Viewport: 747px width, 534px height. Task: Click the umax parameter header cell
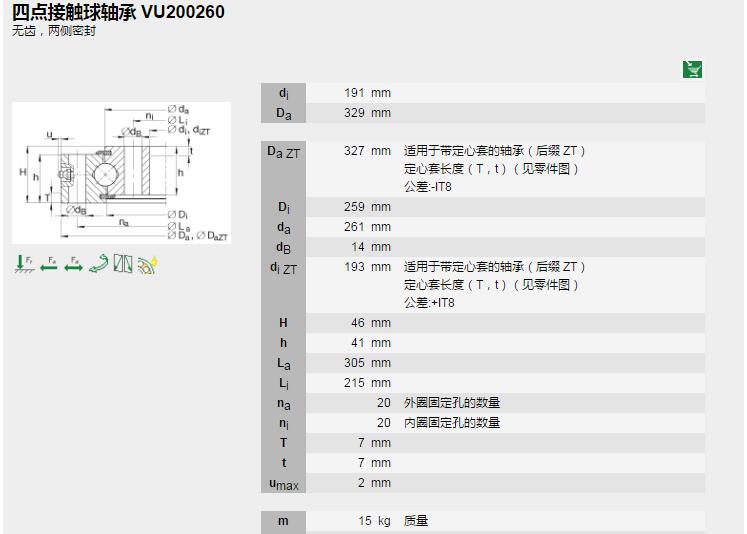coord(283,483)
